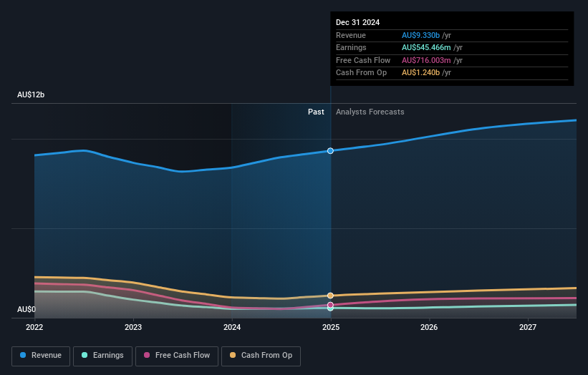
Task: Click the Revenue row label in tooltip
Action: (351, 35)
